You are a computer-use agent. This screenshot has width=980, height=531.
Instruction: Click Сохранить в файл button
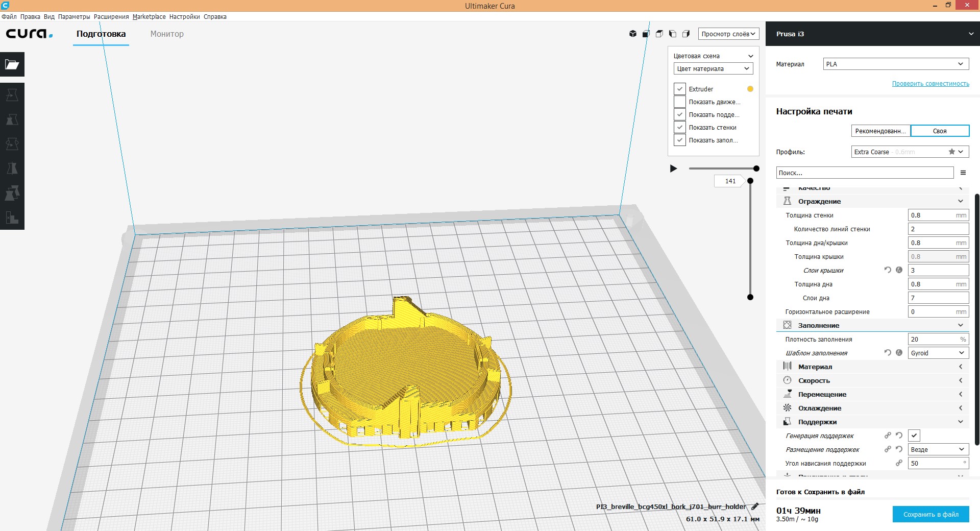(x=931, y=514)
